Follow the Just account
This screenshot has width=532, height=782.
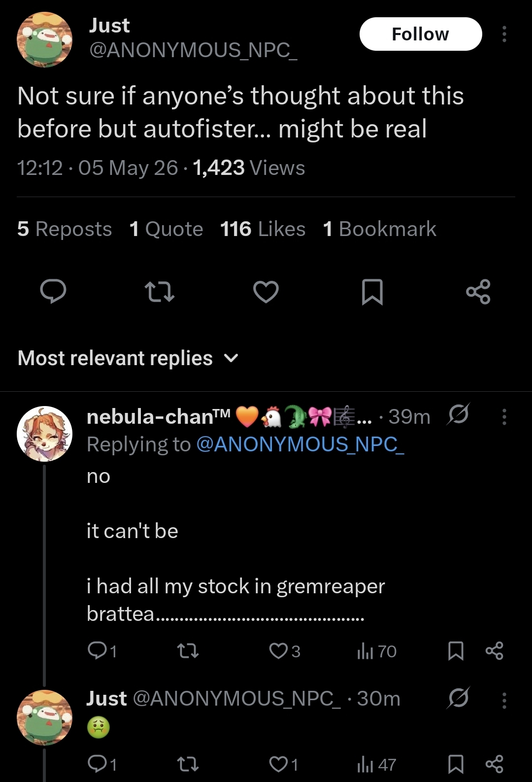[421, 34]
